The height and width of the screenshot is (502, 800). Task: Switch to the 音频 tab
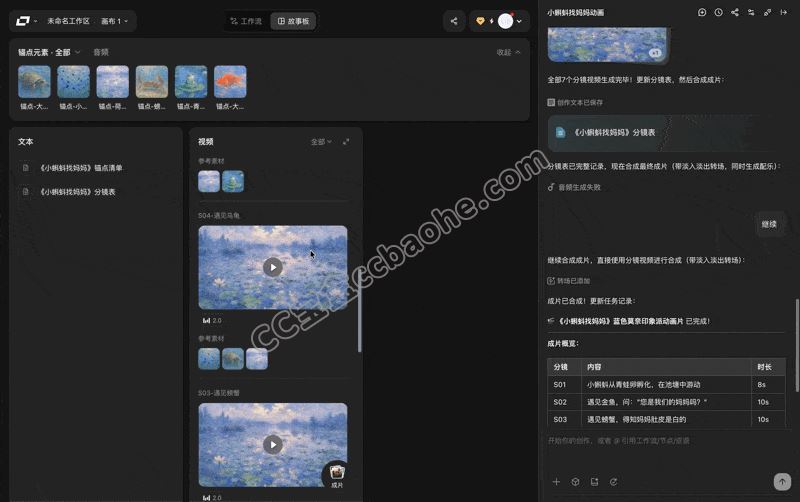(101, 52)
